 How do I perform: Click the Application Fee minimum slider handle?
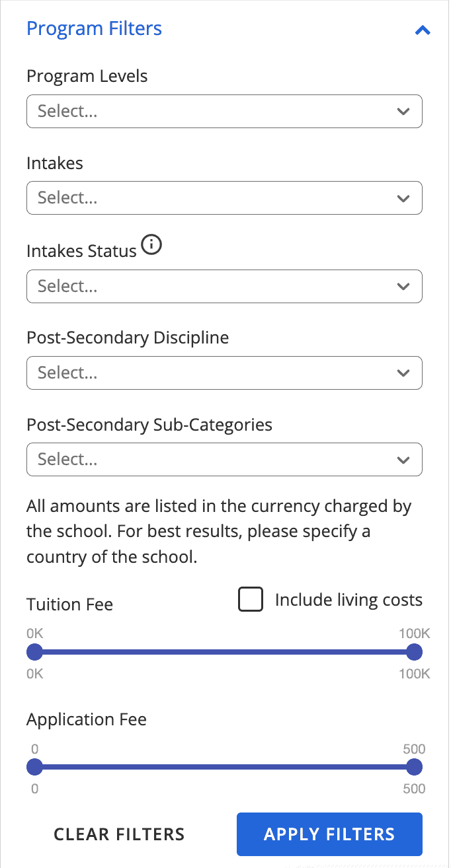34,767
